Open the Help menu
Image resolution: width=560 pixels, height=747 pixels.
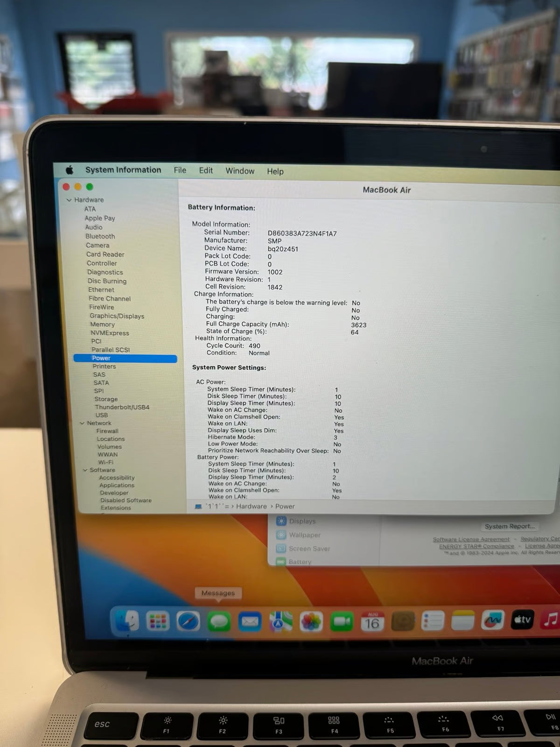tap(275, 171)
